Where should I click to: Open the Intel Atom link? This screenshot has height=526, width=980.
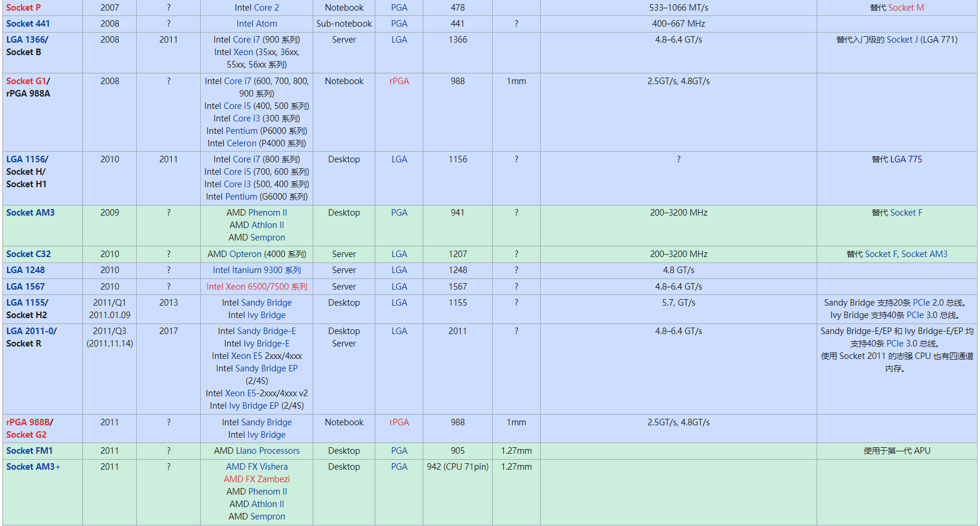[x=257, y=24]
